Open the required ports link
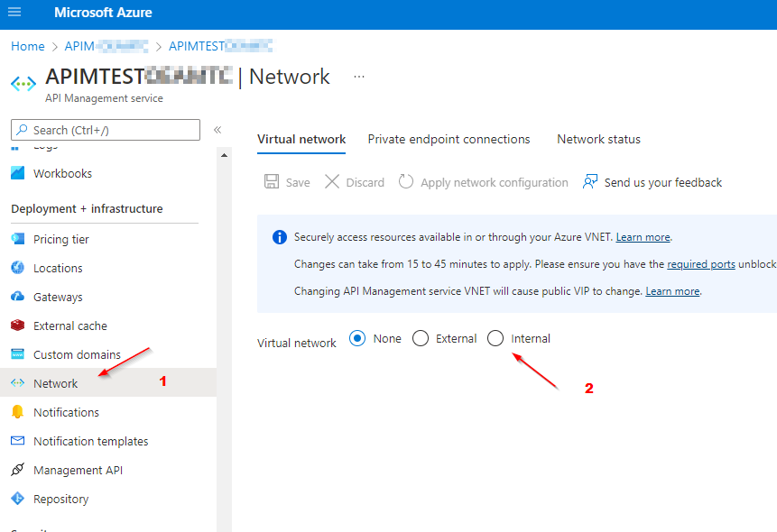Image resolution: width=777 pixels, height=532 pixels. tap(700, 264)
